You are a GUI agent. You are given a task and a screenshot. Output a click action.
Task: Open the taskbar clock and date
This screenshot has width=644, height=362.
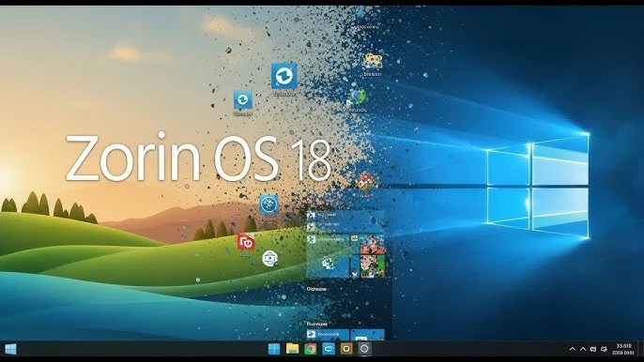(623, 349)
